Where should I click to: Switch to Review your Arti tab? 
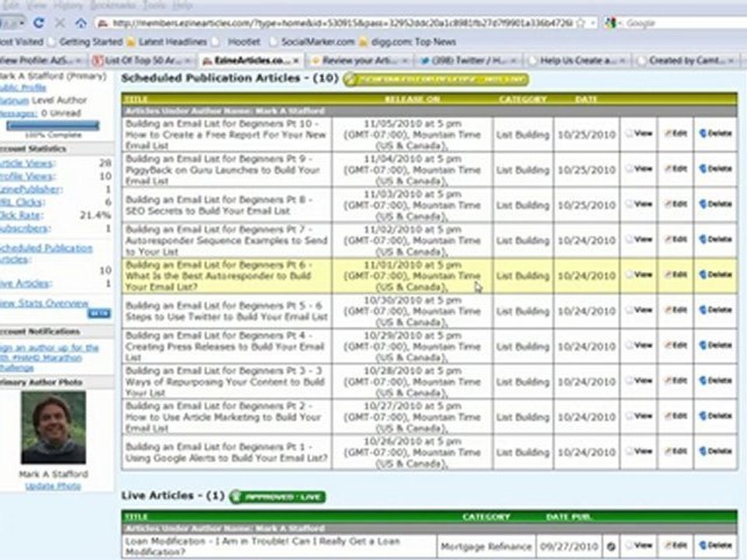point(358,61)
